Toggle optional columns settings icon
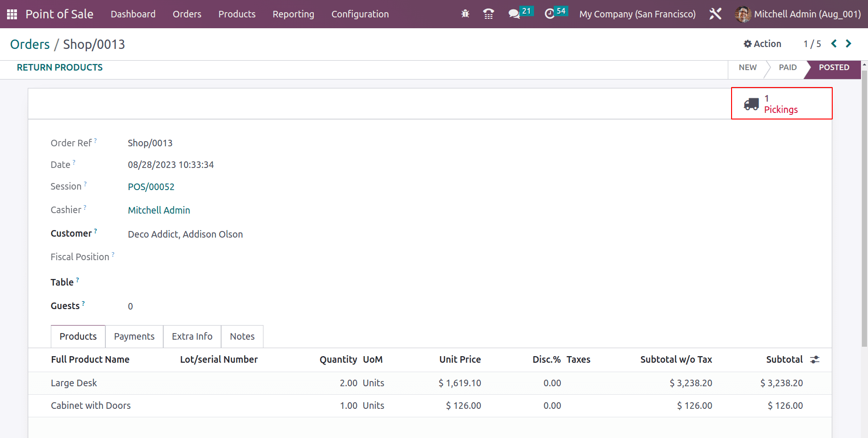 pyautogui.click(x=814, y=359)
